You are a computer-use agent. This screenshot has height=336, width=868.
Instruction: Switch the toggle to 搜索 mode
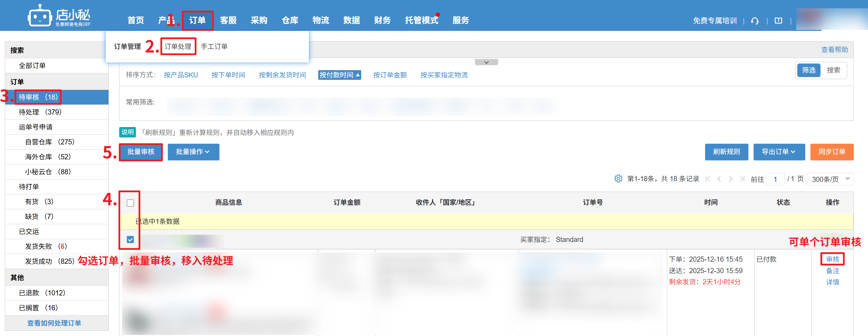pos(833,70)
